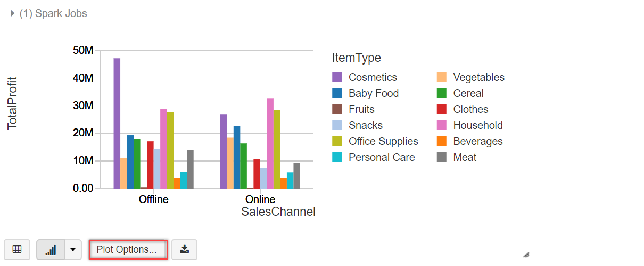Toggle the Vegetables legend entry
Image resolution: width=644 pixels, height=266 pixels.
pyautogui.click(x=478, y=77)
